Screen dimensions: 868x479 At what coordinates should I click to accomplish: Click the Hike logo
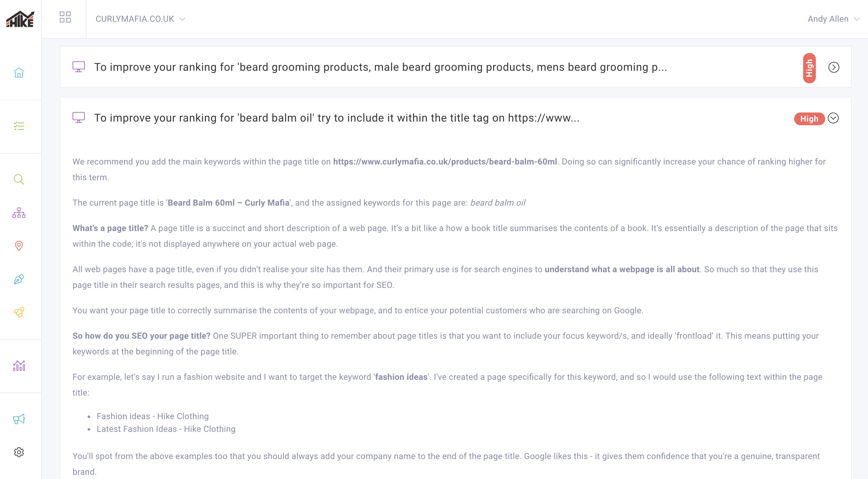coord(20,19)
